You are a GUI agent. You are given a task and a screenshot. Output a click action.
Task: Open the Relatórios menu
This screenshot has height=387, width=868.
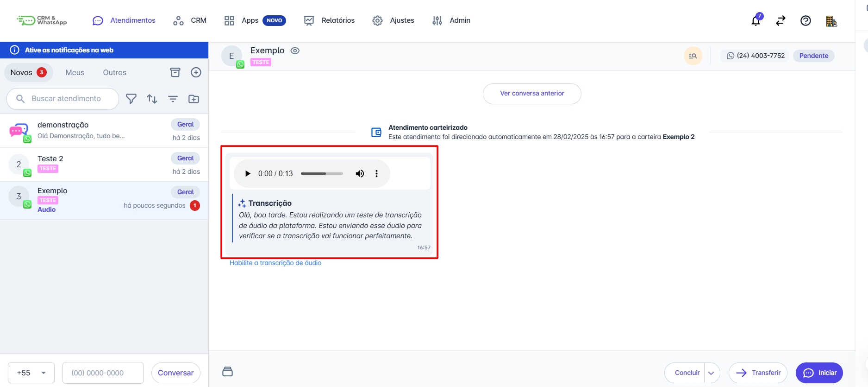pos(329,20)
